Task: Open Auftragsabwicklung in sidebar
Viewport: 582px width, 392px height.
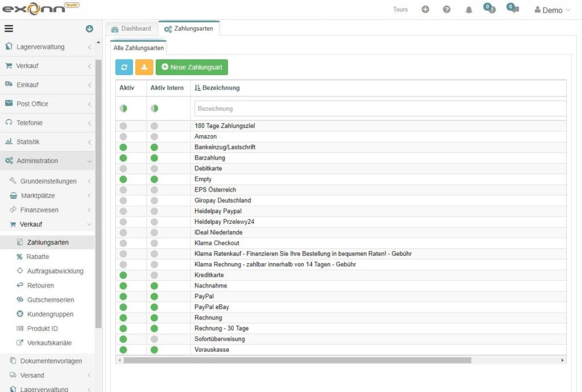Action: click(55, 271)
